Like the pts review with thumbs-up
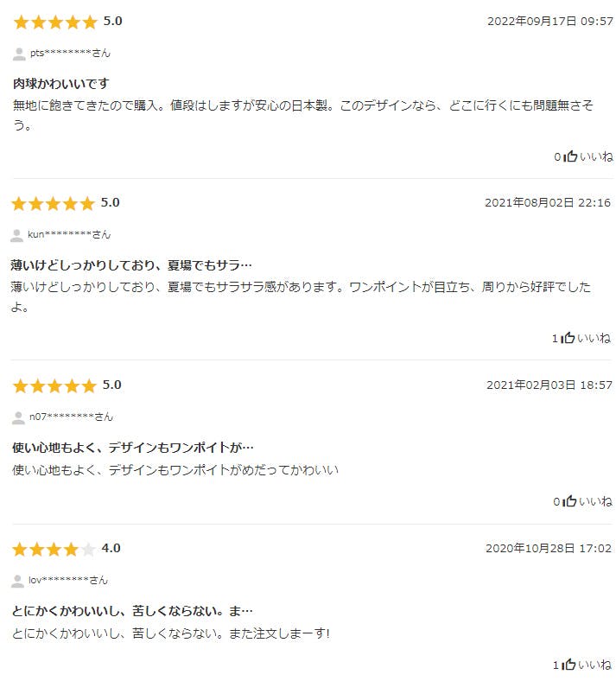This screenshot has width=616, height=681. [x=571, y=156]
